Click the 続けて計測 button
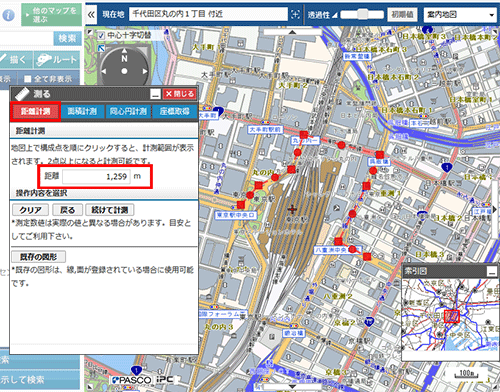The width and height of the screenshot is (500, 392). pos(110,210)
